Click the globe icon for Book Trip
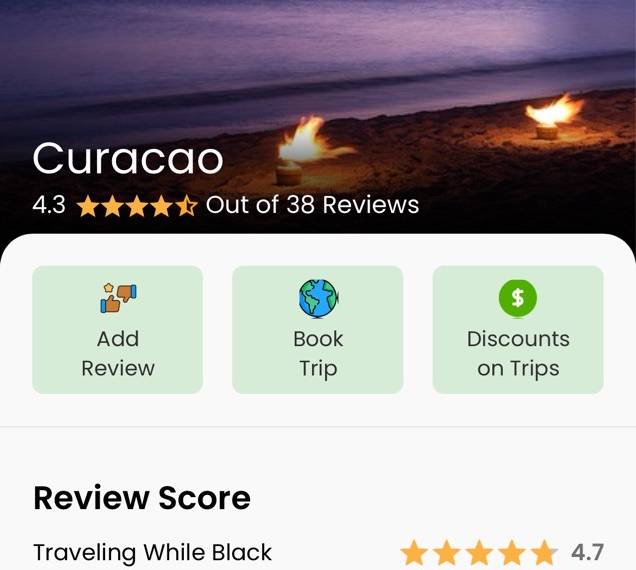This screenshot has height=570, width=636. point(318,298)
